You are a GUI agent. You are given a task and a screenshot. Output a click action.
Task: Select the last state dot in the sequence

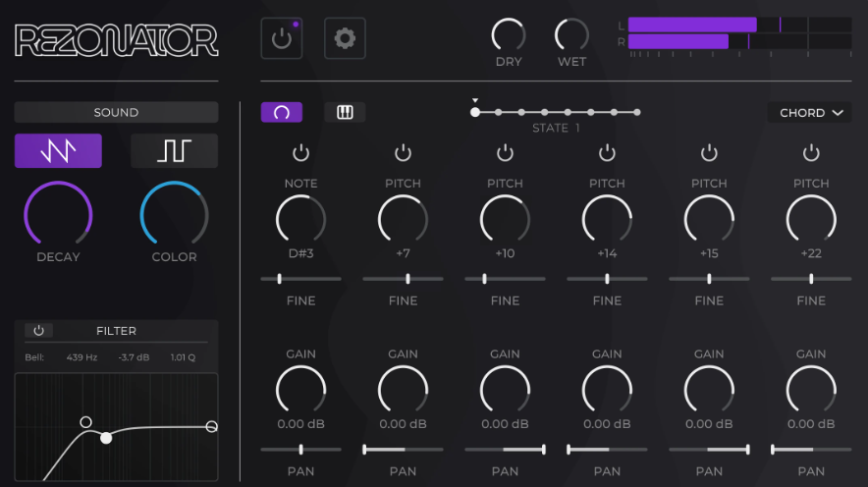click(637, 112)
